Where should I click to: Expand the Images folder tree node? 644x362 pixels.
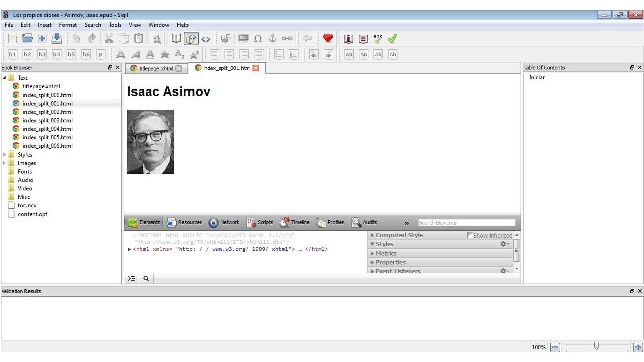4,163
